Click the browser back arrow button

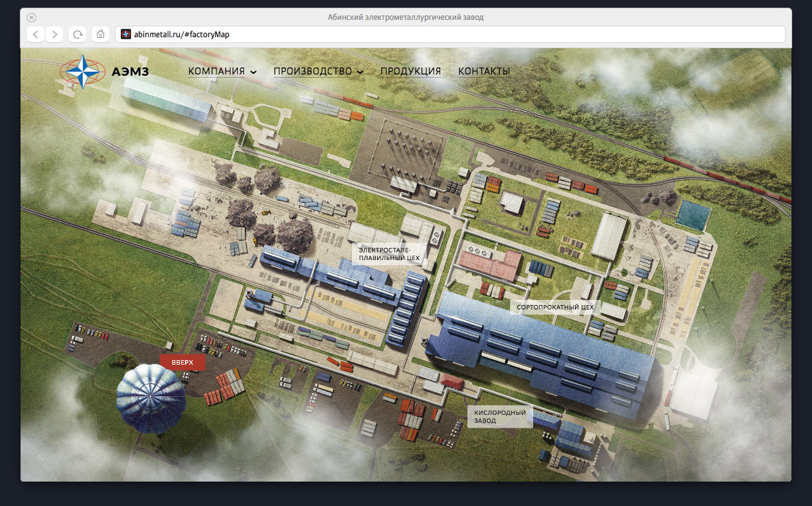coord(36,34)
